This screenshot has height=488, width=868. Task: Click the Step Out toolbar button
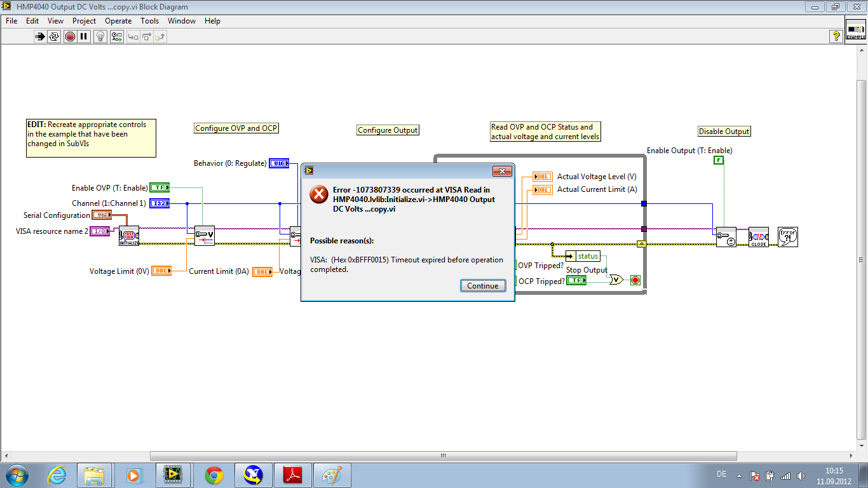[x=159, y=36]
